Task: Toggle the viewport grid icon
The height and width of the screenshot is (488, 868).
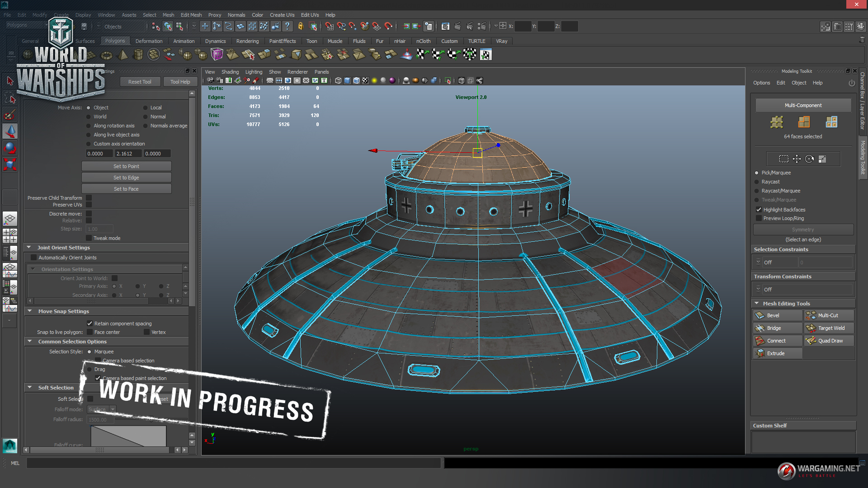Action: 270,80
